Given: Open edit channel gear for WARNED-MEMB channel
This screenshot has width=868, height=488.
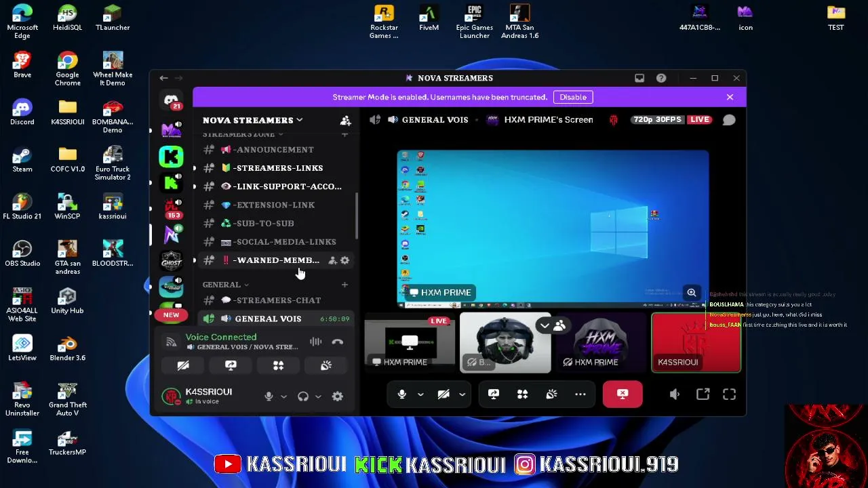Looking at the screenshot, I should (344, 260).
